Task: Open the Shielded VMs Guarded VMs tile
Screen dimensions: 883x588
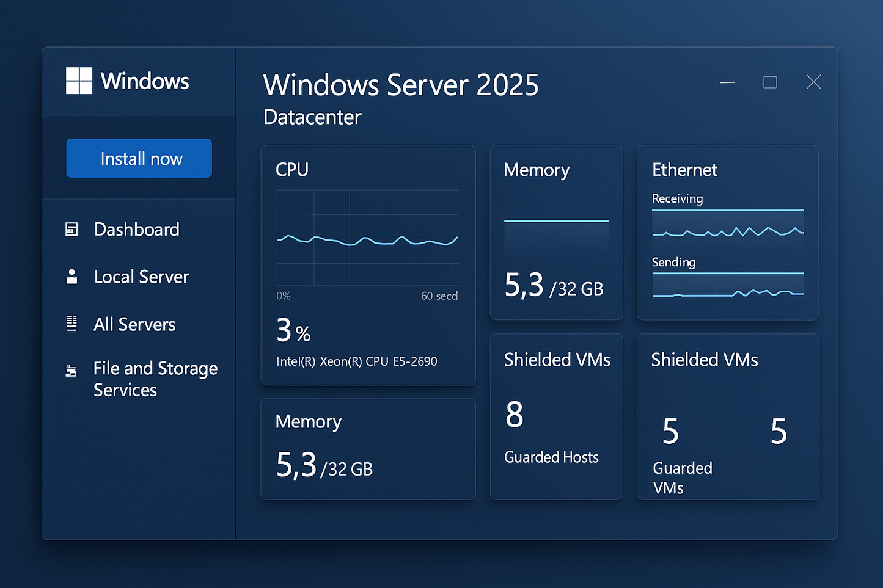Action: point(727,416)
